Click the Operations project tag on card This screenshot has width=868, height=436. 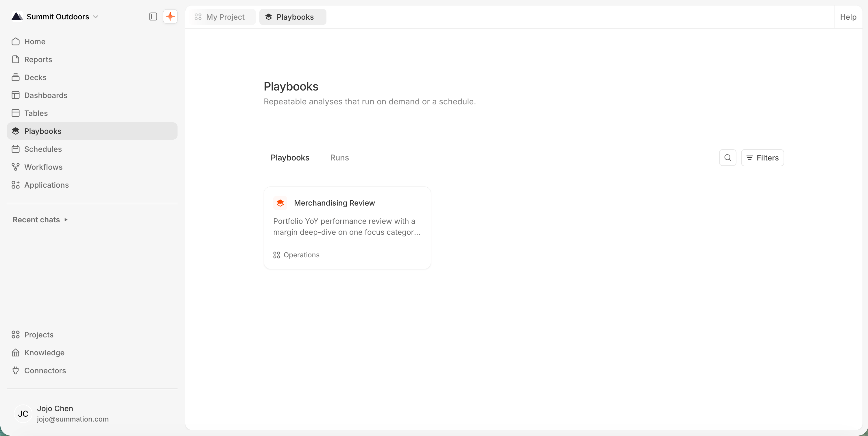pos(296,255)
